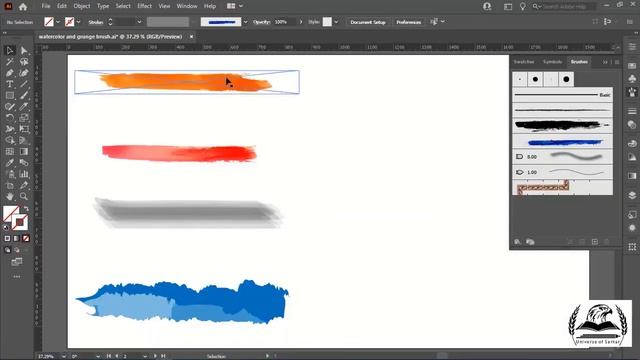This screenshot has height=360, width=640.
Task: Select the Symbol Sprayer tool
Action: click(x=10, y=174)
